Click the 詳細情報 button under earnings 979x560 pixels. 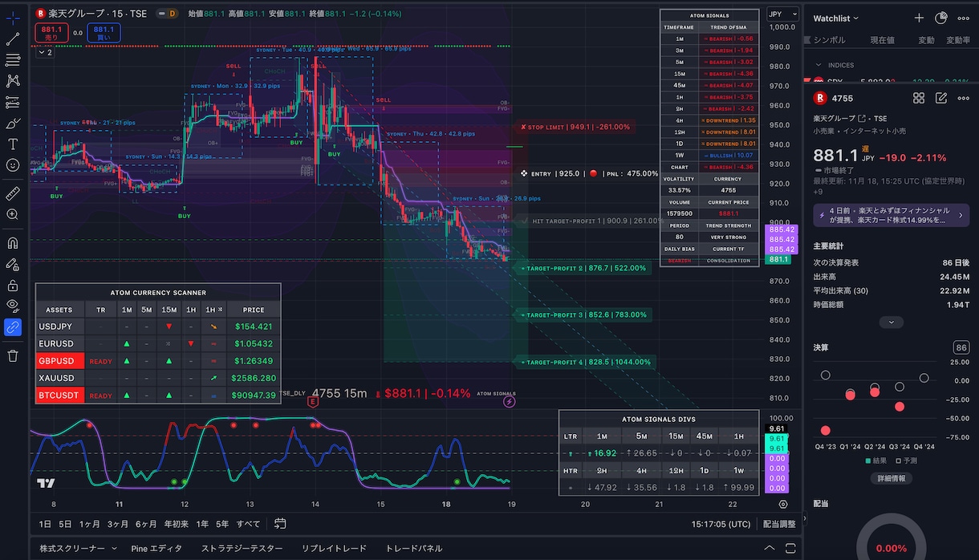[x=891, y=478]
